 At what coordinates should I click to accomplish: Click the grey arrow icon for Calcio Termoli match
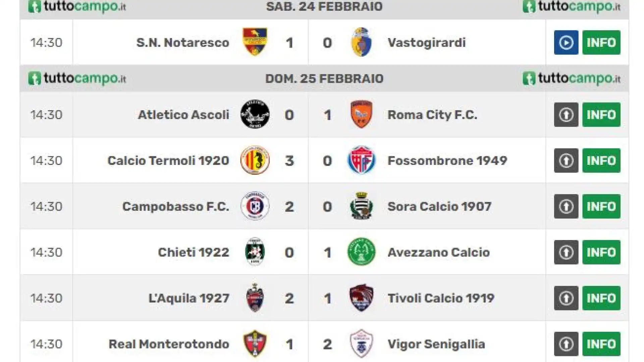(x=566, y=161)
